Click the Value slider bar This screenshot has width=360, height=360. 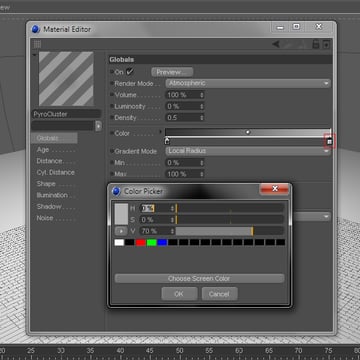click(x=230, y=231)
